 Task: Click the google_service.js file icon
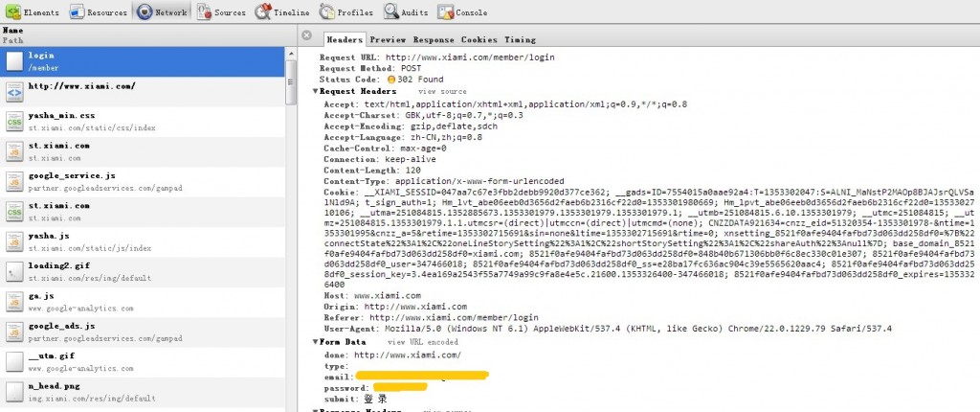pyautogui.click(x=14, y=182)
